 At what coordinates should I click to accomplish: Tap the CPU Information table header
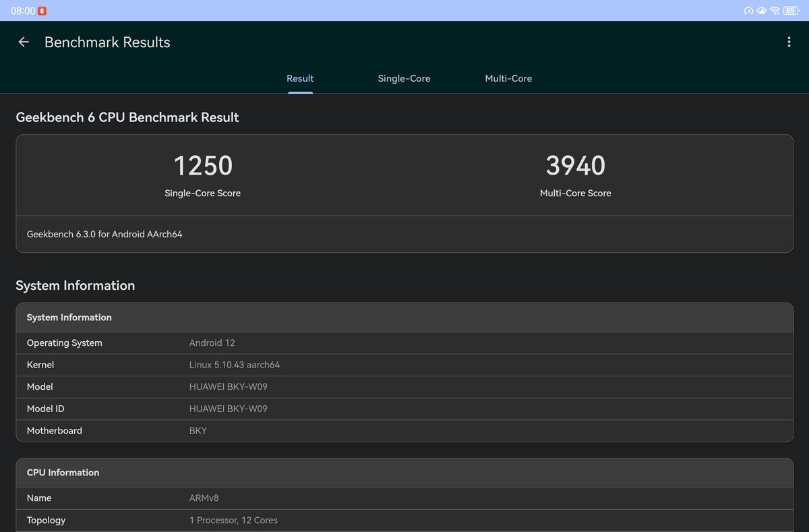tap(404, 473)
